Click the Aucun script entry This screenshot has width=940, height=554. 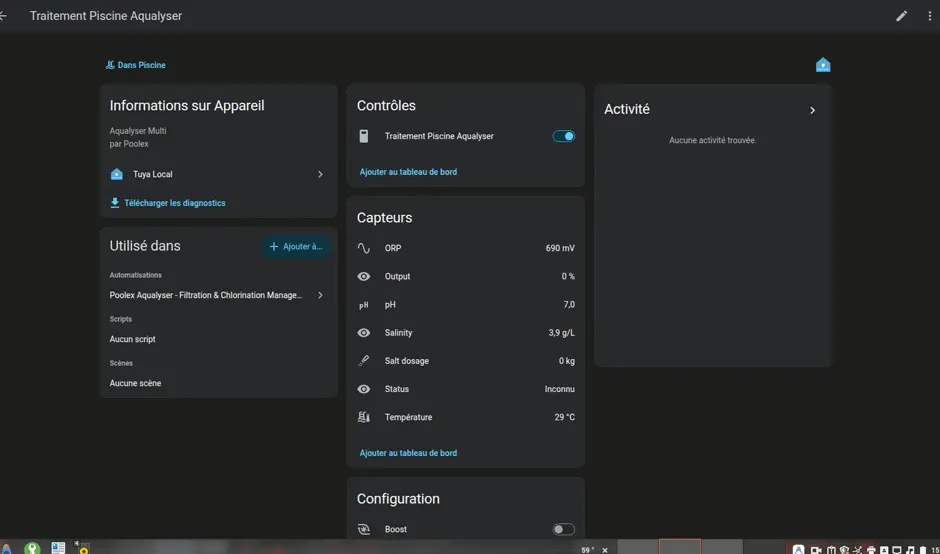point(132,339)
